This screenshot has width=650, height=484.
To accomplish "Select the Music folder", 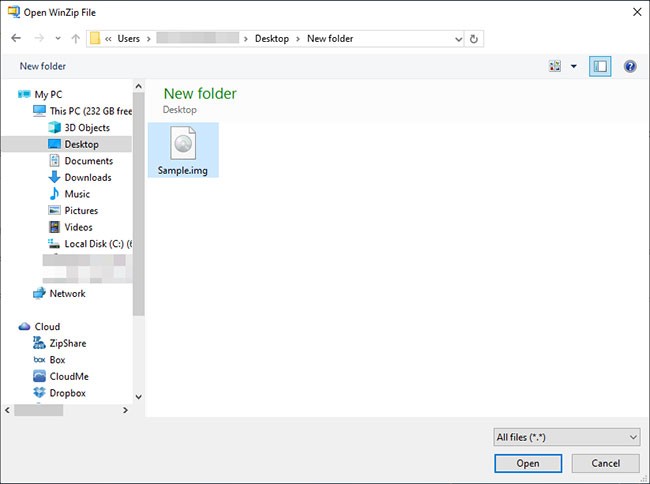I will (76, 194).
